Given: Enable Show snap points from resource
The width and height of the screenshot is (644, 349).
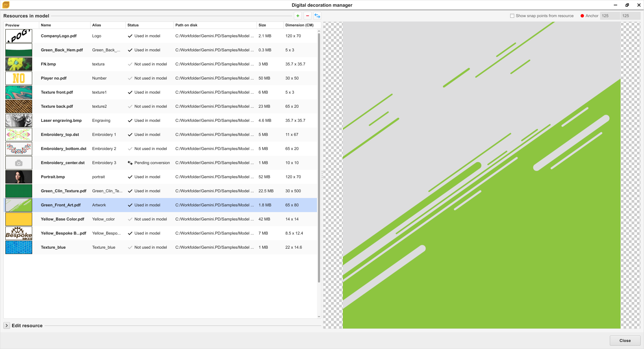Looking at the screenshot, I should click(512, 16).
